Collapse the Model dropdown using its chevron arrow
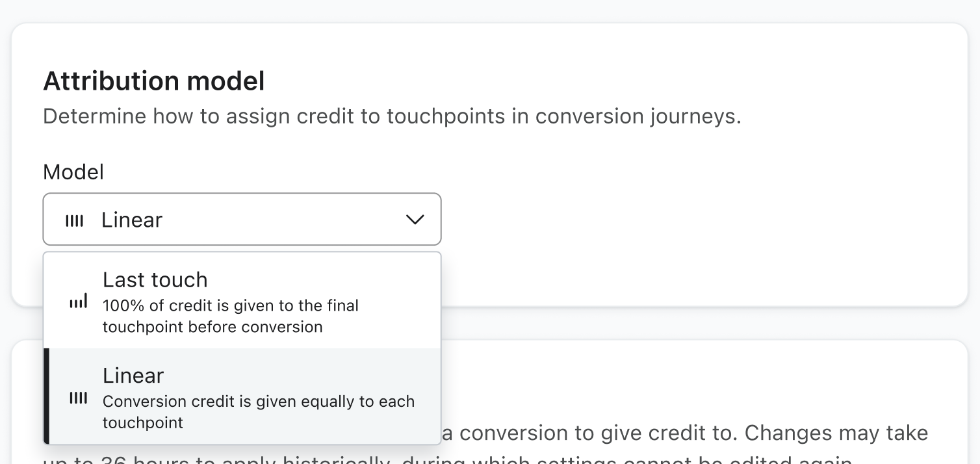The height and width of the screenshot is (464, 980). click(x=415, y=220)
